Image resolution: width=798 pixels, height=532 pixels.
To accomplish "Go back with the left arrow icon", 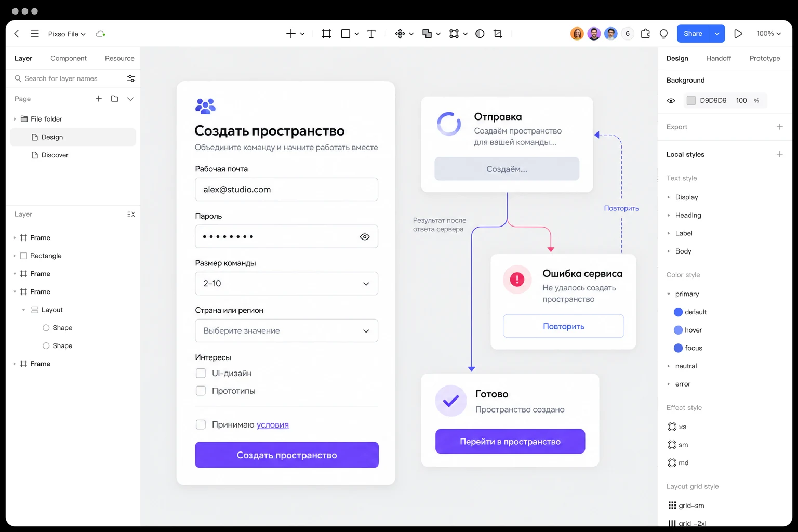I will click(17, 34).
